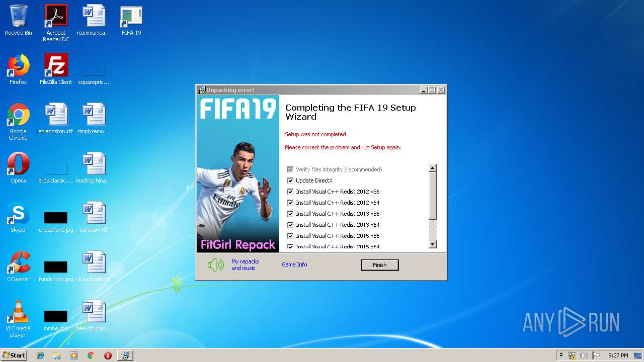Close the Unpacking error setup window

[x=441, y=90]
